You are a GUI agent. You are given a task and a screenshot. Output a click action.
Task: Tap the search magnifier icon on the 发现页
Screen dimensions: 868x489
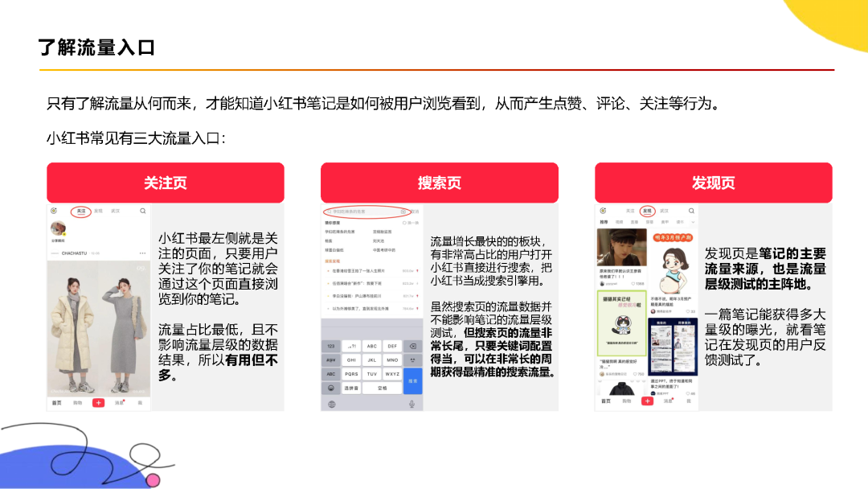[692, 209]
